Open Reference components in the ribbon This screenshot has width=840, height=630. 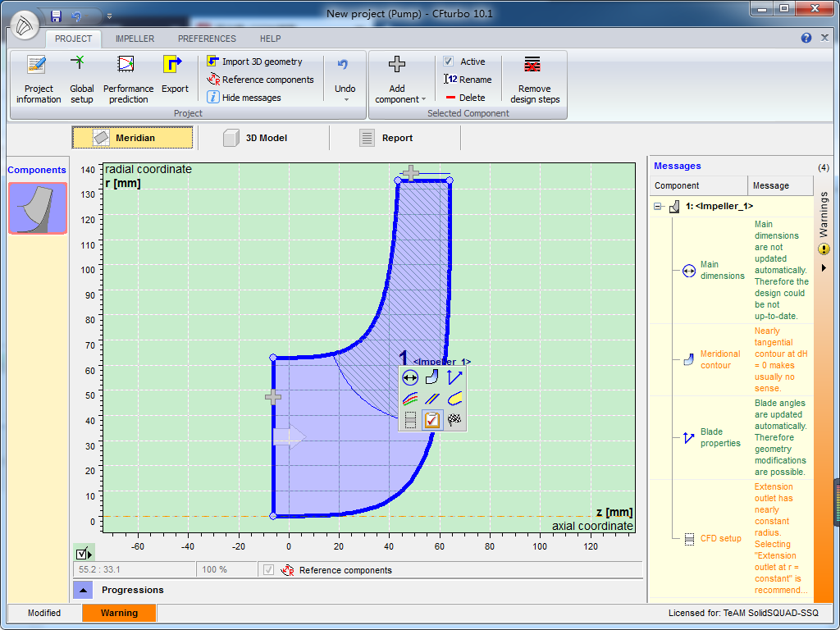point(260,80)
